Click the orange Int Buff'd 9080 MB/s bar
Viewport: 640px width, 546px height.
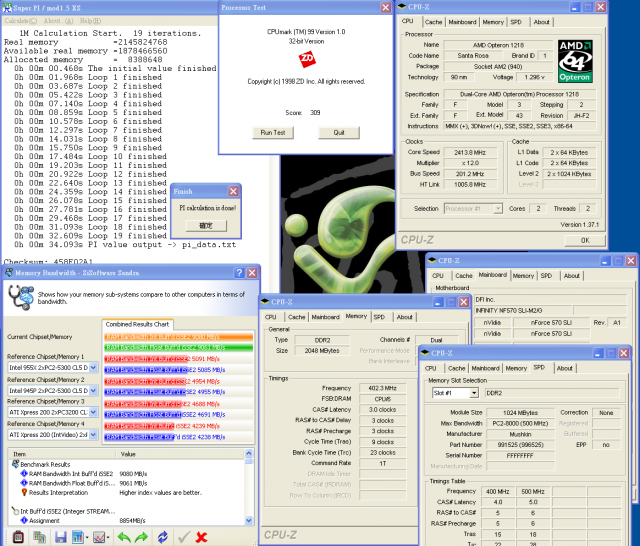[x=179, y=337]
